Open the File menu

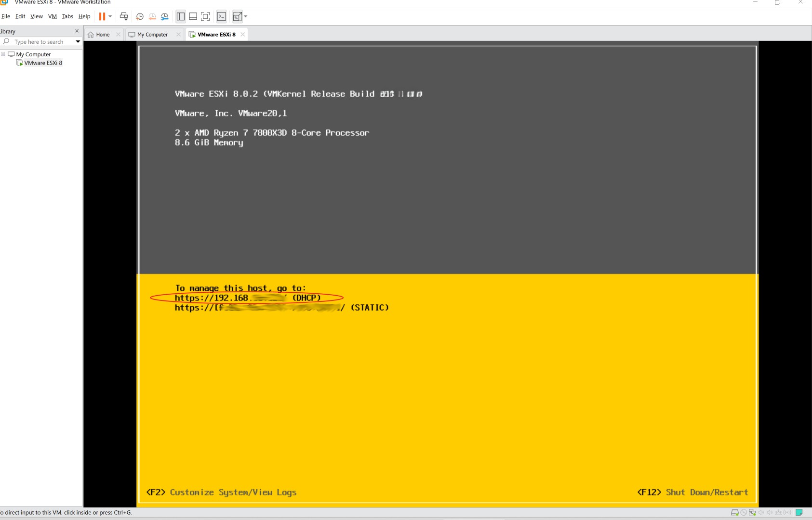click(x=6, y=16)
